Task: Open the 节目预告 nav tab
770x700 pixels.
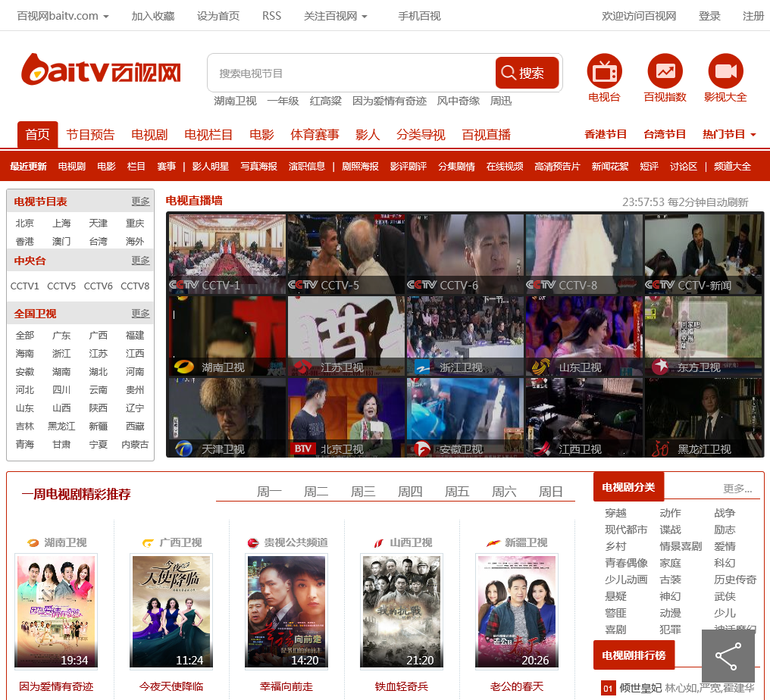Action: (90, 135)
